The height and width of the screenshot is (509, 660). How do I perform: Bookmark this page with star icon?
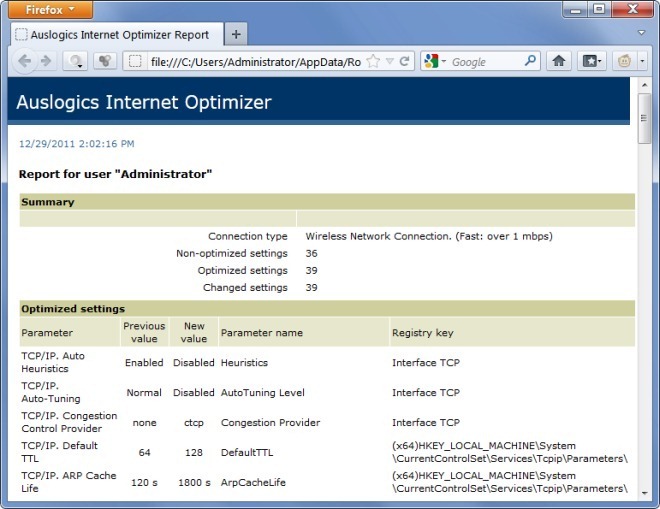(373, 61)
